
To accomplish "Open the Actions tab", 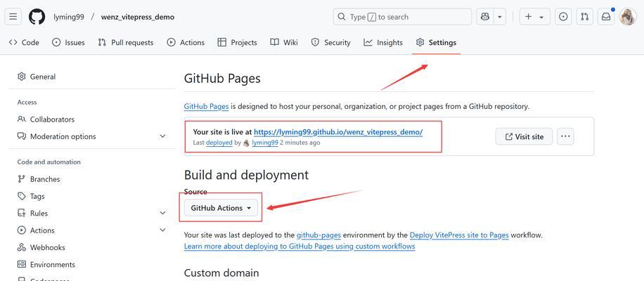I will point(186,42).
